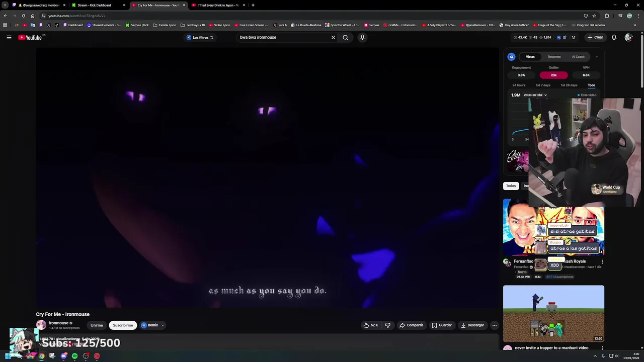644x362 pixels.
Task: Click the Unirme join button
Action: [x=97, y=325]
